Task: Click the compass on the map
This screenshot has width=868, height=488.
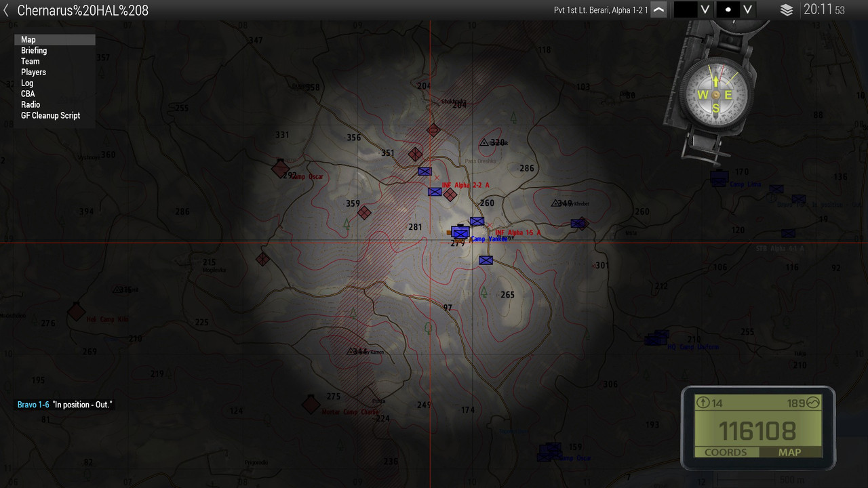Action: tap(715, 95)
